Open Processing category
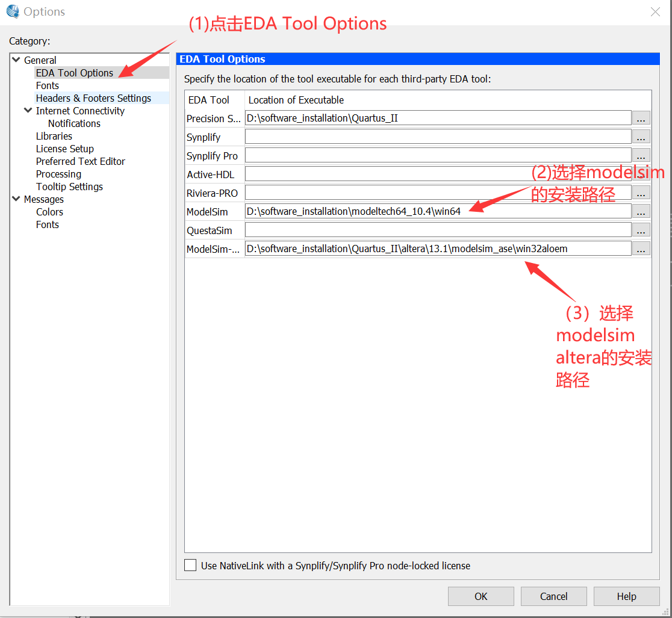The height and width of the screenshot is (618, 672). (59, 174)
